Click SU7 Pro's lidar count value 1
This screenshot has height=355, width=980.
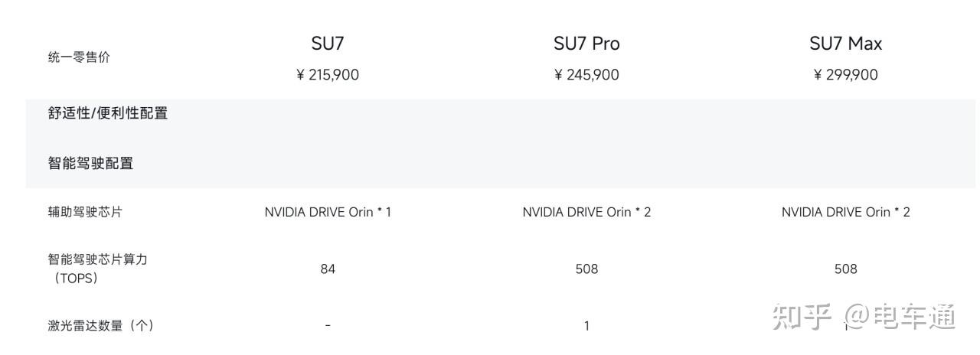point(586,326)
